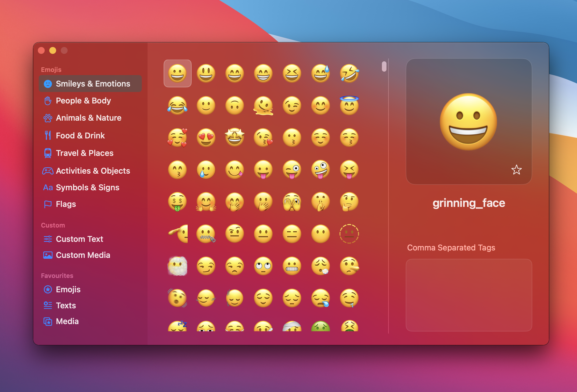Select the tears of joy emoji

[x=177, y=105]
